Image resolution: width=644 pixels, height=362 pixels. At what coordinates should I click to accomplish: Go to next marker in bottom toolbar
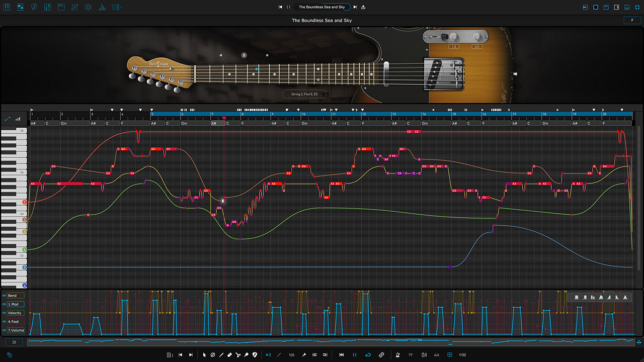click(191, 355)
